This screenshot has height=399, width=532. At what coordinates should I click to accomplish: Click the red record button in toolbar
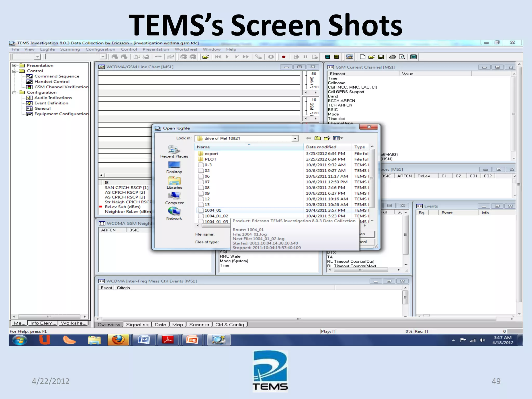coord(284,57)
